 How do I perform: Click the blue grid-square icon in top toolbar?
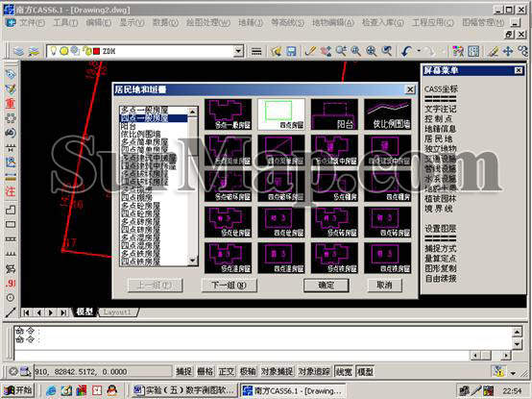(473, 51)
